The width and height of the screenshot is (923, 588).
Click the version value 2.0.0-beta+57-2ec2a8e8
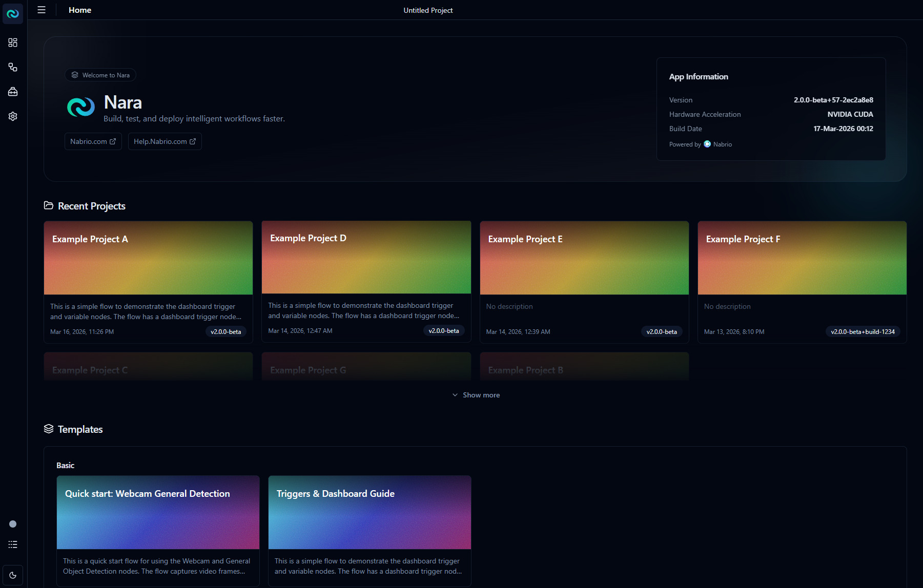pyautogui.click(x=833, y=100)
